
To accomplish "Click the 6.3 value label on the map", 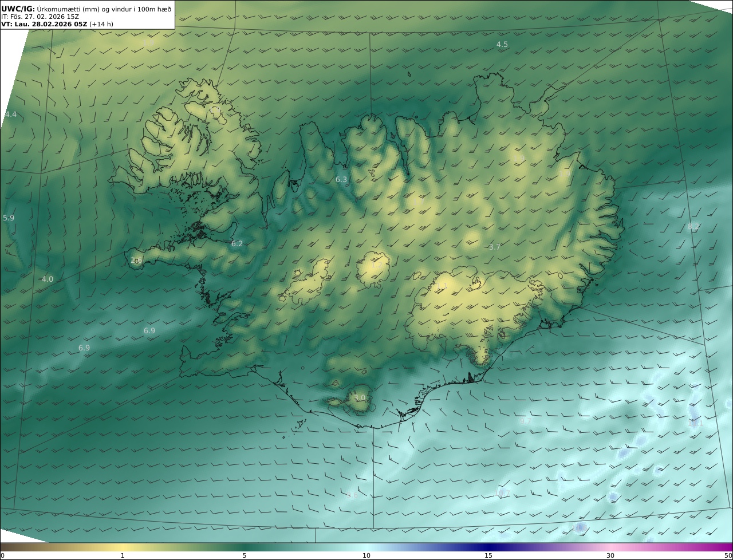I will tap(341, 180).
